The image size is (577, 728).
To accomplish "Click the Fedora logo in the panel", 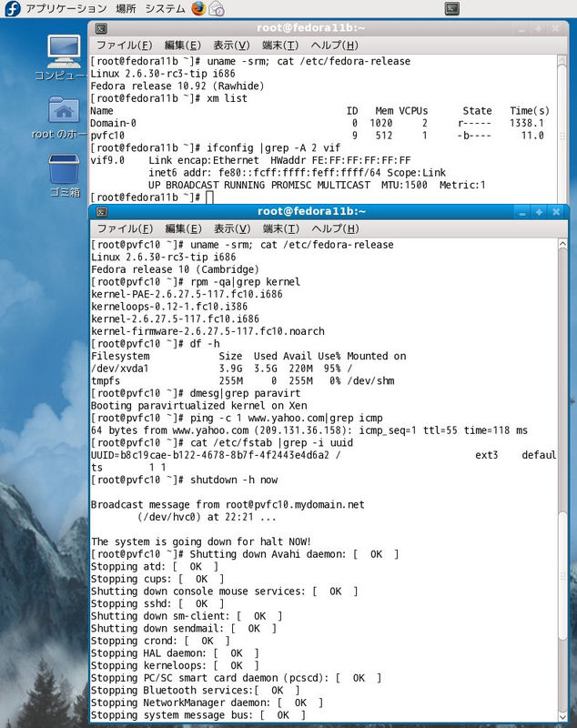I will [x=13, y=8].
